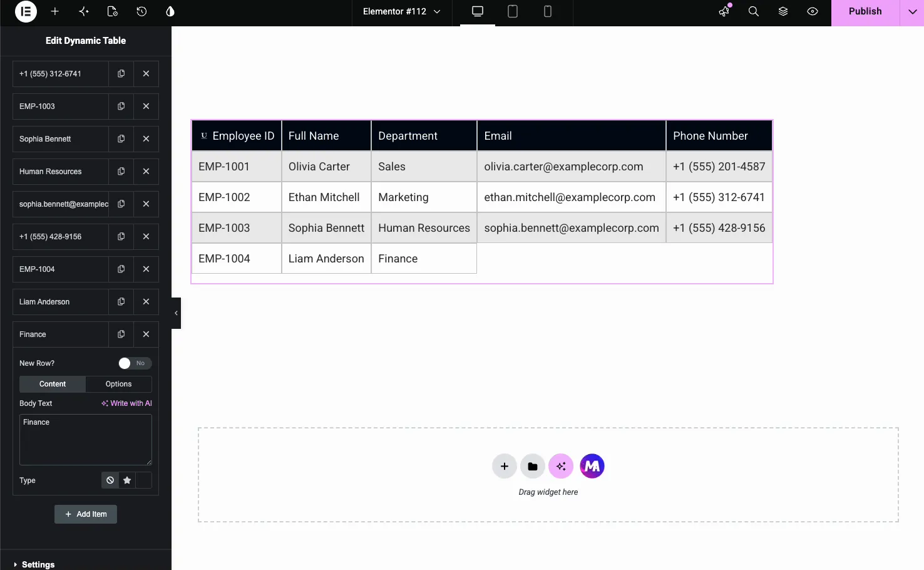Collapse the open Finance repeater item
The image size is (924, 570).
tap(61, 334)
